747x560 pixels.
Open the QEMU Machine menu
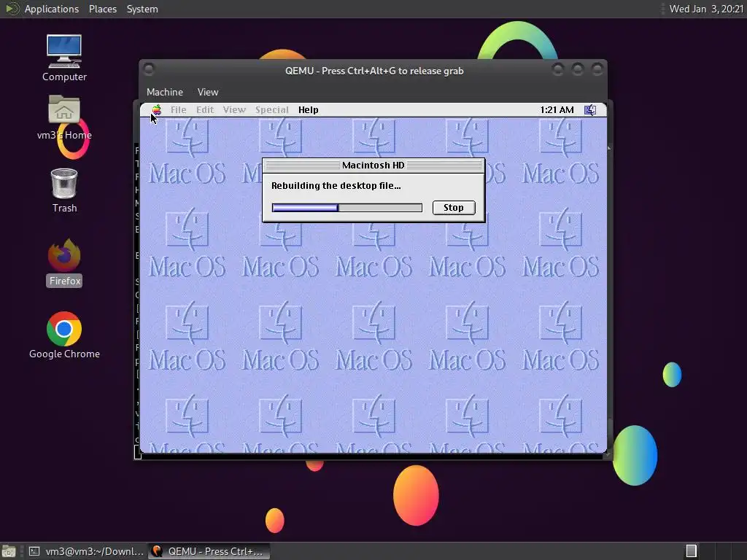tap(165, 92)
